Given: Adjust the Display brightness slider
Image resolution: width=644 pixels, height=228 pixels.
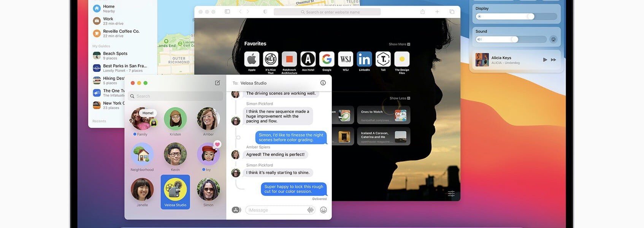Looking at the screenshot, I should click(x=516, y=16).
